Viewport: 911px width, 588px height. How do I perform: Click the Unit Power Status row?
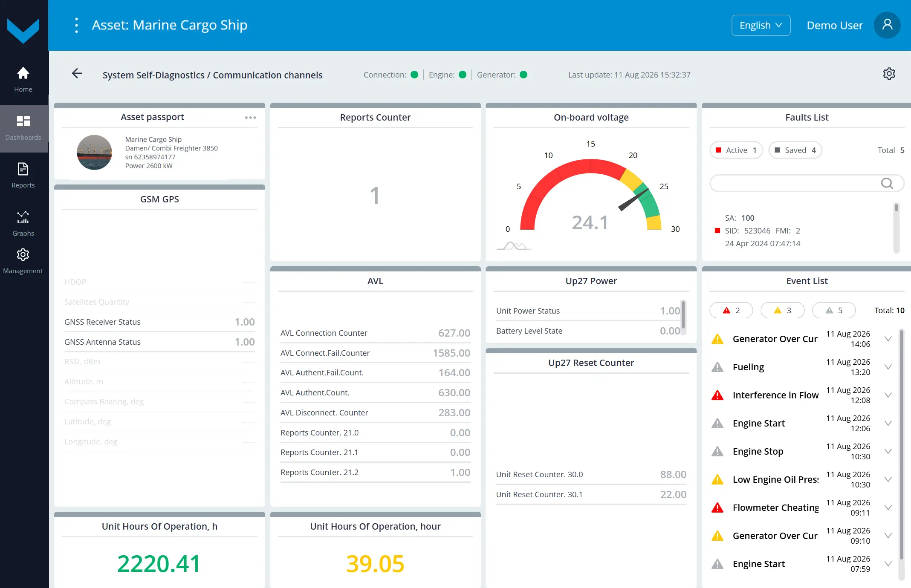588,311
